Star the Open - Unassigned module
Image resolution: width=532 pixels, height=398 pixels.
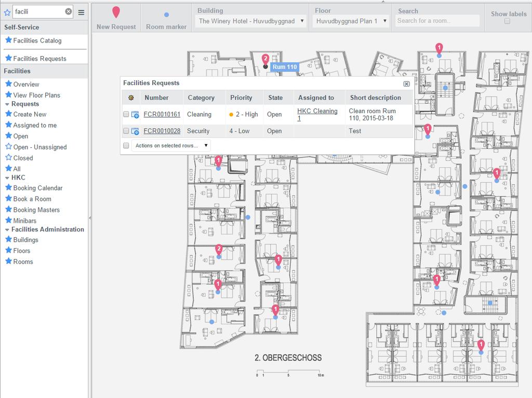(8, 146)
